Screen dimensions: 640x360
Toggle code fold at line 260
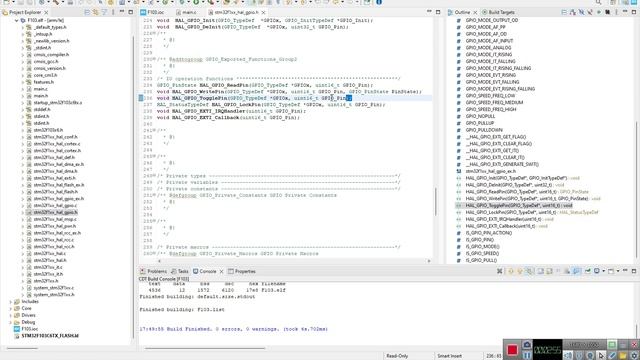153,254
